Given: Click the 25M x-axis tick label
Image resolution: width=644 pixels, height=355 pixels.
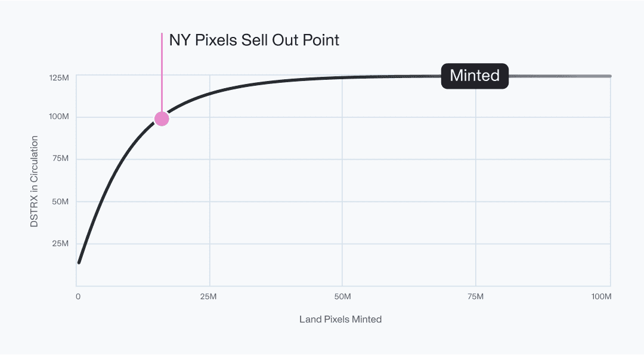Looking at the screenshot, I should 208,297.
